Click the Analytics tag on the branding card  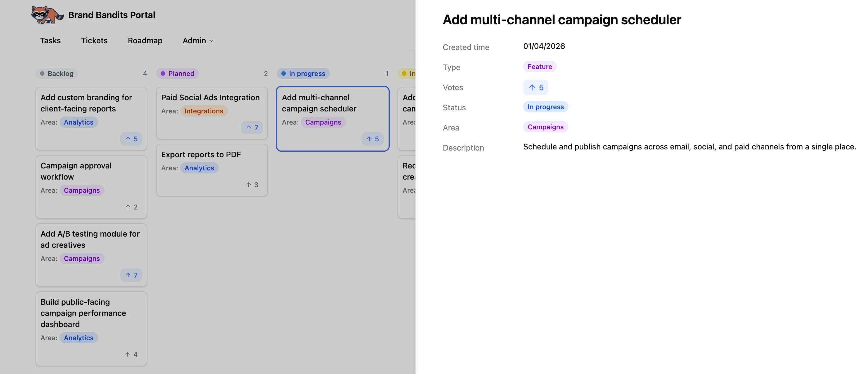[79, 122]
